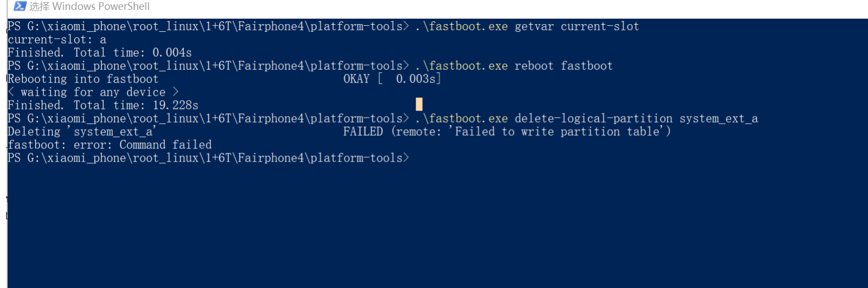Click the path text in the second prompt
868x288 pixels.
click(215, 66)
